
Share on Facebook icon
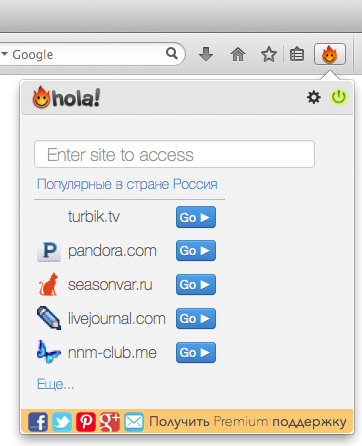[38, 422]
